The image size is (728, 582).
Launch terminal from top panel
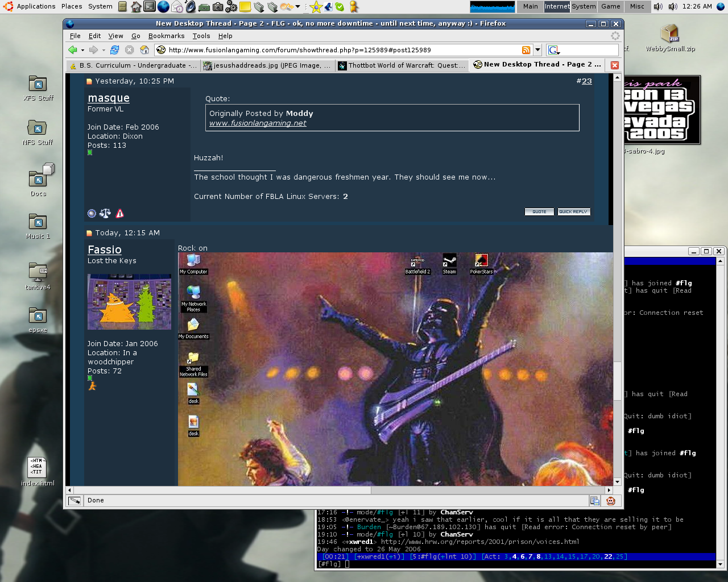click(x=149, y=7)
